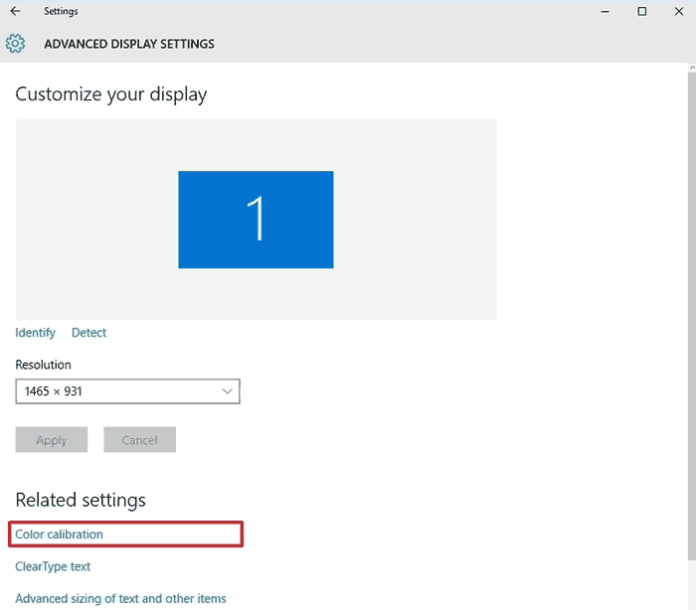Close the Settings window

(x=678, y=12)
